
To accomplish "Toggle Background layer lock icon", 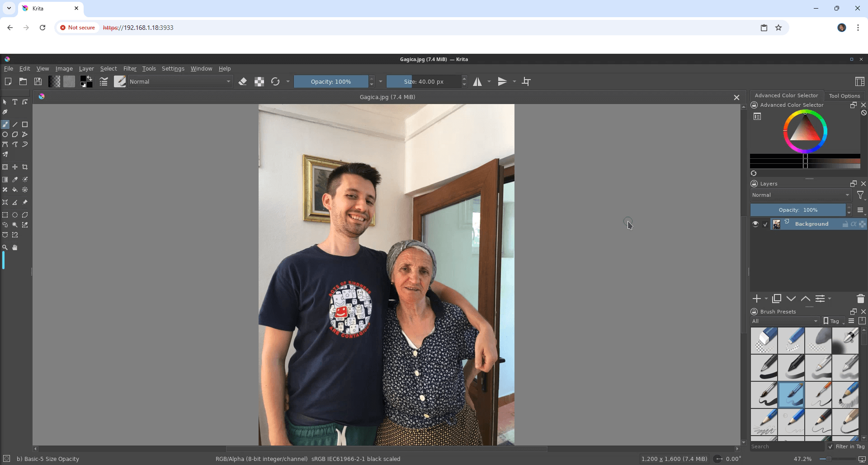I will (845, 224).
